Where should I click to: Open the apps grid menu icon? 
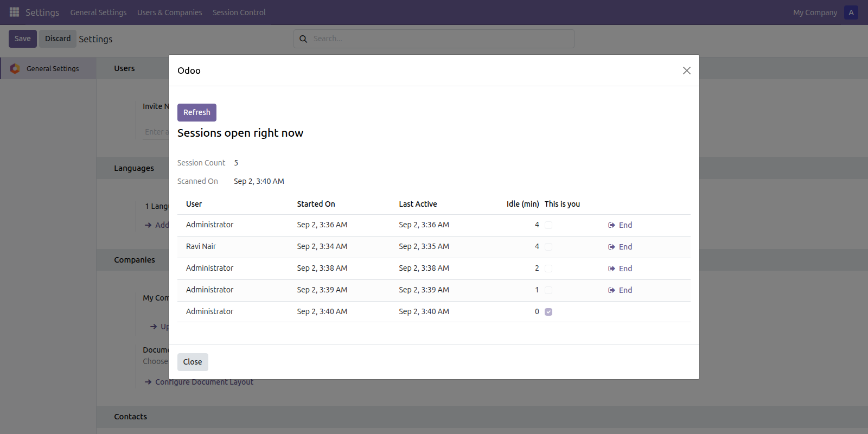15,12
